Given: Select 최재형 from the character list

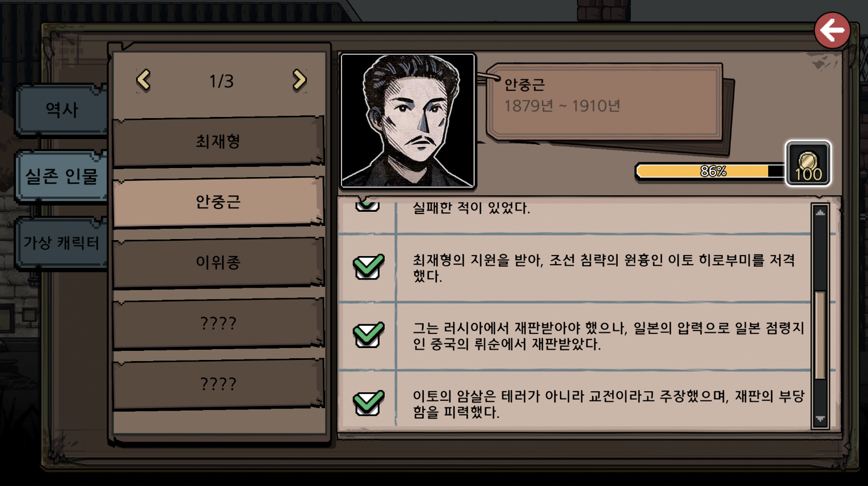Looking at the screenshot, I should coord(218,141).
